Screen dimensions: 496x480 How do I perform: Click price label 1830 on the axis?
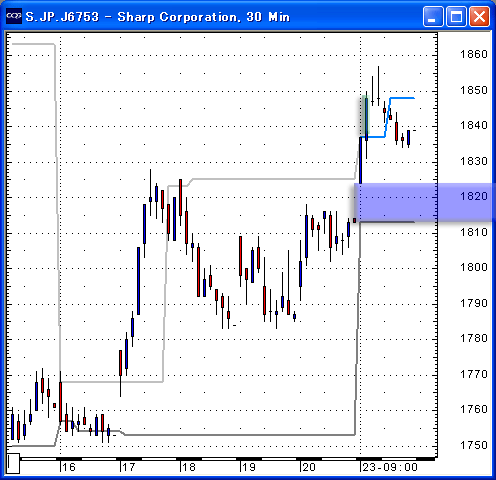coord(474,161)
